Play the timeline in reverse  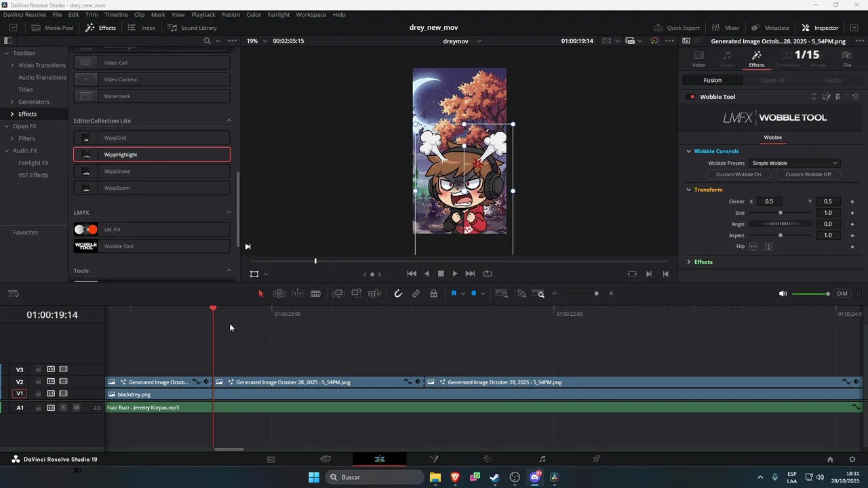click(427, 274)
